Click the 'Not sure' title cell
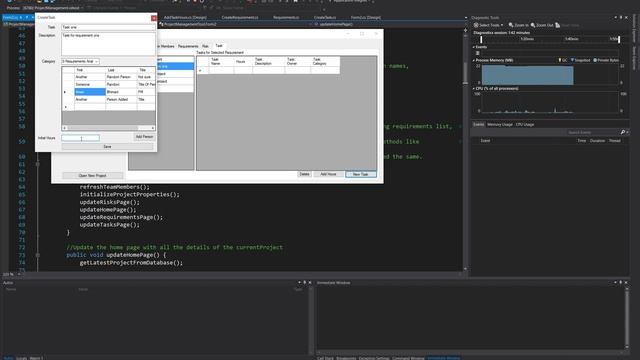The image size is (640, 360). [146, 77]
